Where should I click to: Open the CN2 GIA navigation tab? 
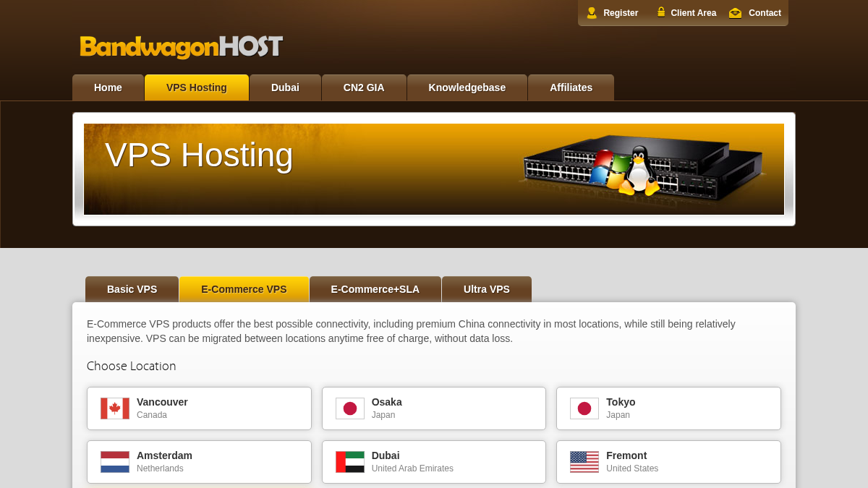(x=364, y=87)
